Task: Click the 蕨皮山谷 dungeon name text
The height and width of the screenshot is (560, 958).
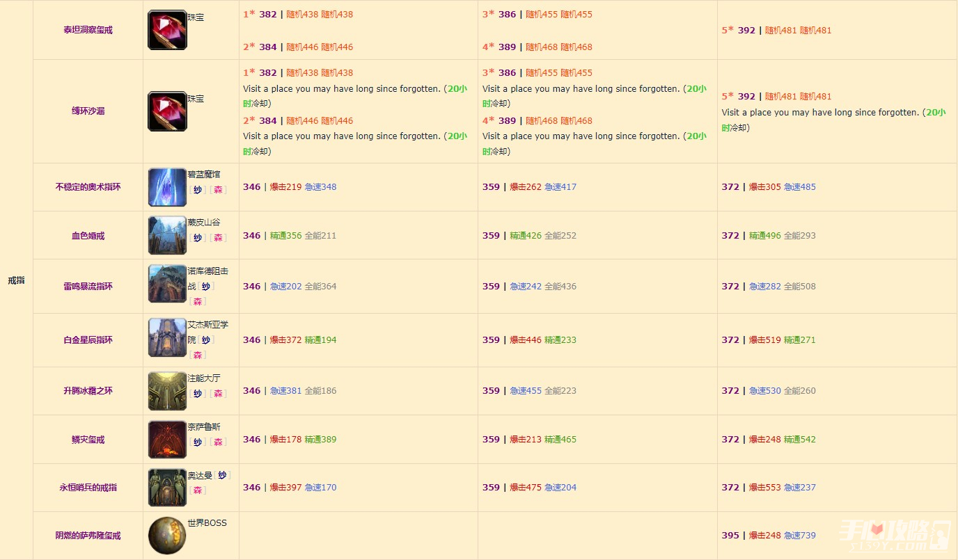Action: click(204, 222)
